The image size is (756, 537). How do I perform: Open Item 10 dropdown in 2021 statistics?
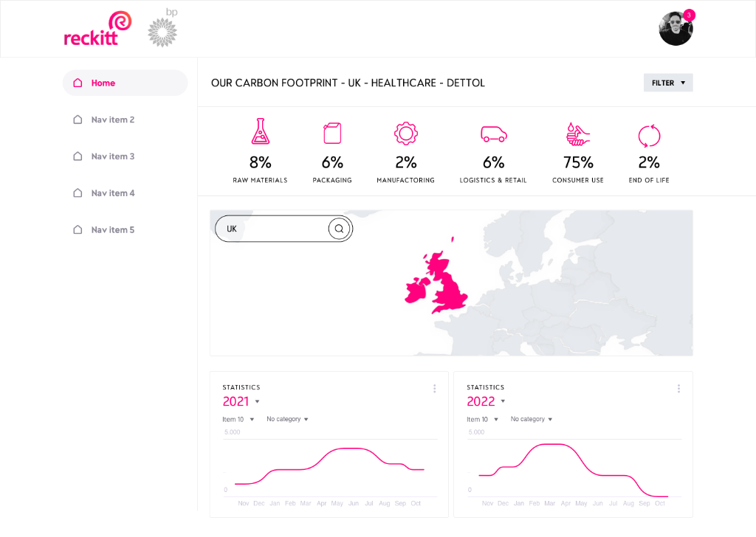[238, 419]
